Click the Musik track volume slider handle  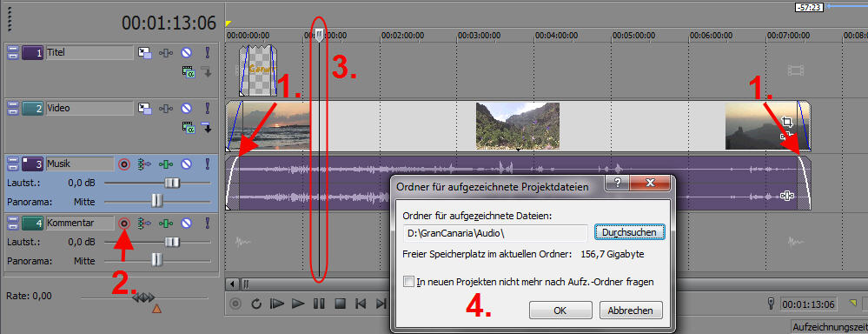[173, 183]
